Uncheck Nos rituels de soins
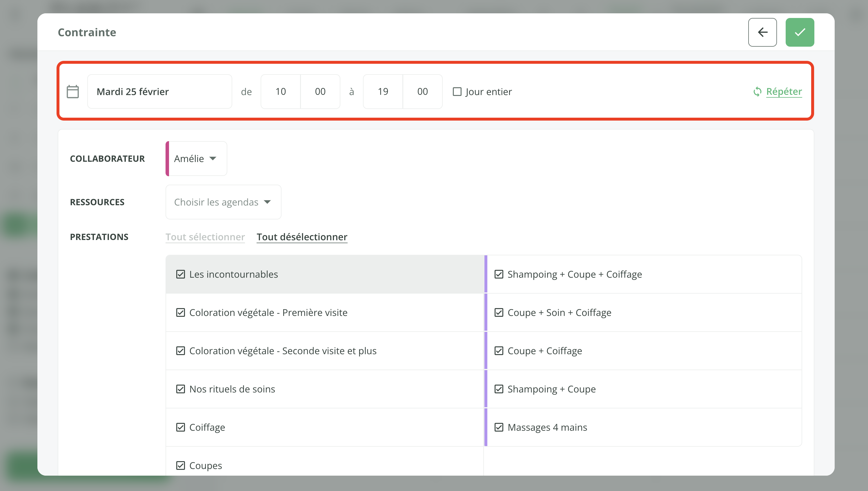This screenshot has height=491, width=868. tap(181, 389)
